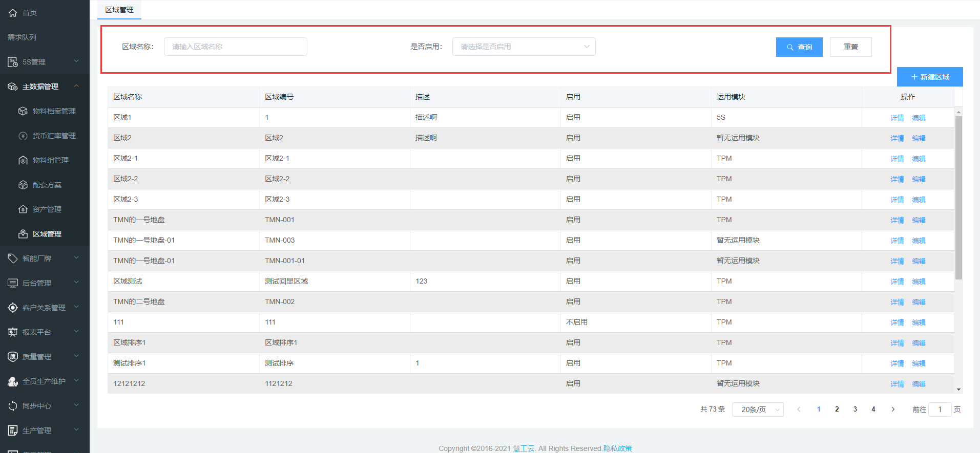Click the 货币汇率管理 currency icon
Image resolution: width=980 pixels, height=453 pixels.
23,136
